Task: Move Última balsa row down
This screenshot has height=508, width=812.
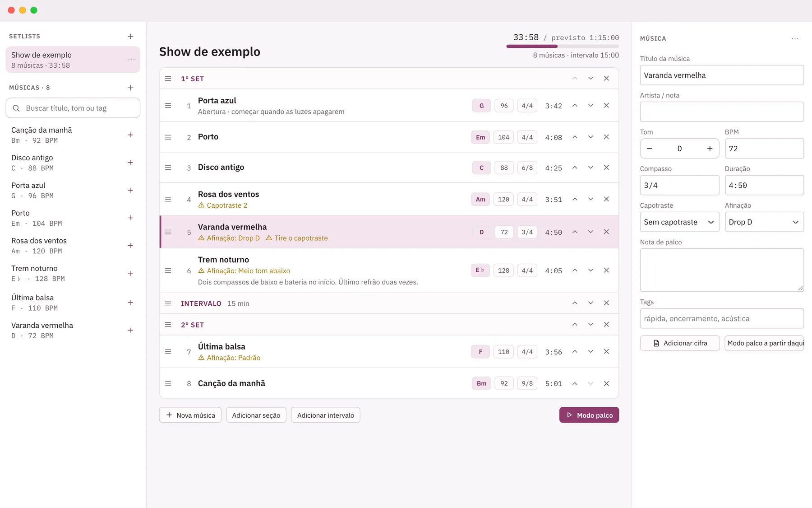Action: click(591, 352)
